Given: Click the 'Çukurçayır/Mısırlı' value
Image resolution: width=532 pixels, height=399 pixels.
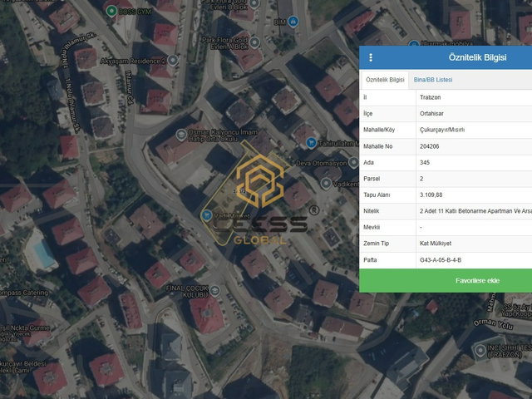Looking at the screenshot, I should click(x=442, y=130).
